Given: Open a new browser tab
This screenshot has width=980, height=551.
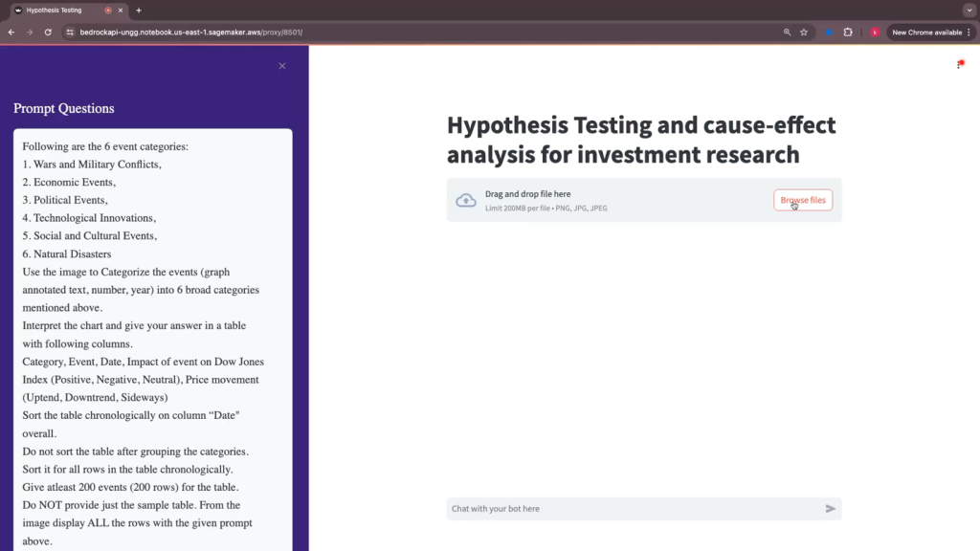Looking at the screenshot, I should [139, 10].
